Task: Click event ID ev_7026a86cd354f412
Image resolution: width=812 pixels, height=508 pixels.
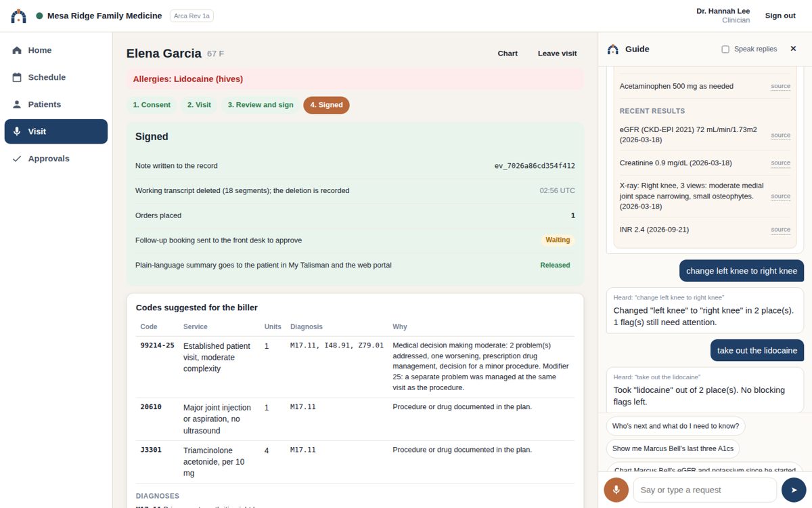Action: 535,165
